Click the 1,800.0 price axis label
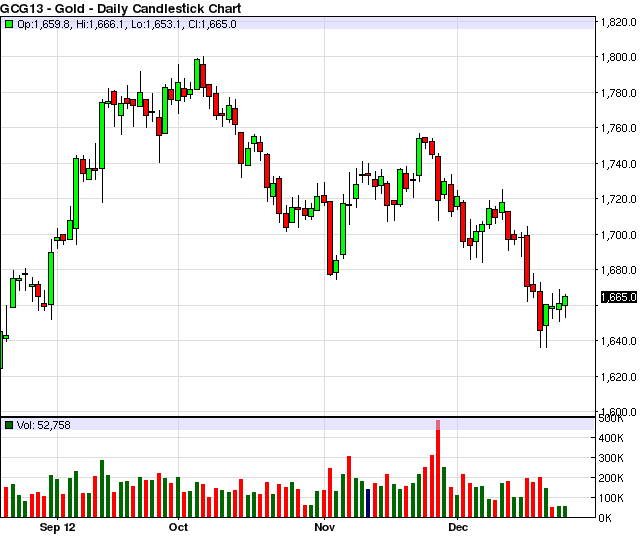Screen dimensions: 640x536 pyautogui.click(x=619, y=57)
